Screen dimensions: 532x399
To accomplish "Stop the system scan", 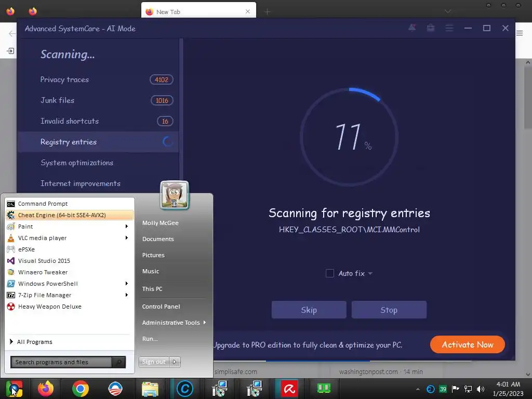I will pos(389,310).
